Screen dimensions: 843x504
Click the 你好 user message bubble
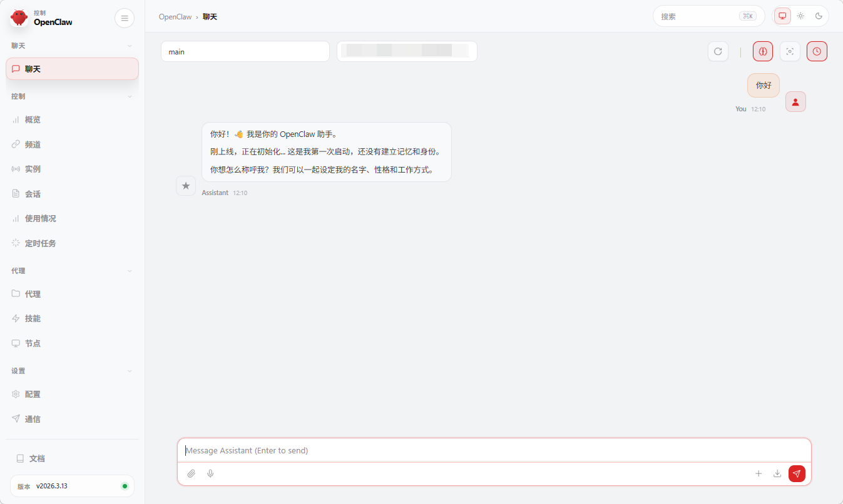(764, 85)
